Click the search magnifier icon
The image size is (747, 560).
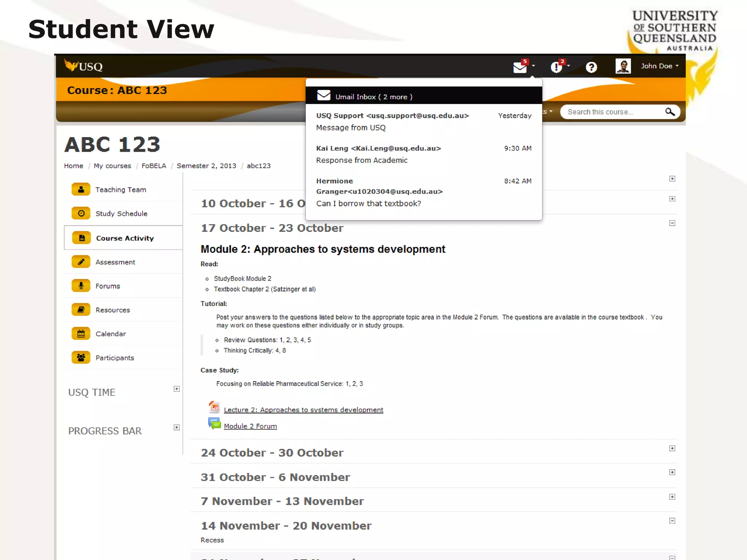[x=670, y=112]
